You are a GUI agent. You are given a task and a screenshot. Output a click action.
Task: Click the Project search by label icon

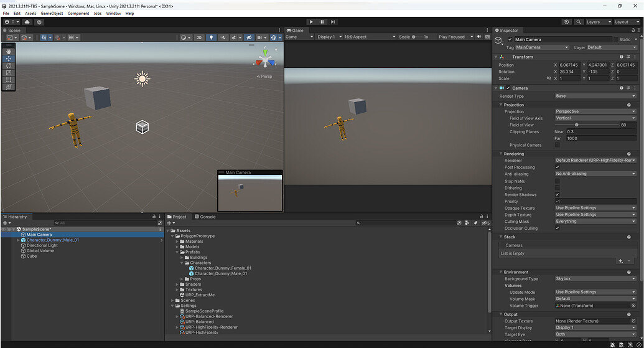(x=475, y=223)
